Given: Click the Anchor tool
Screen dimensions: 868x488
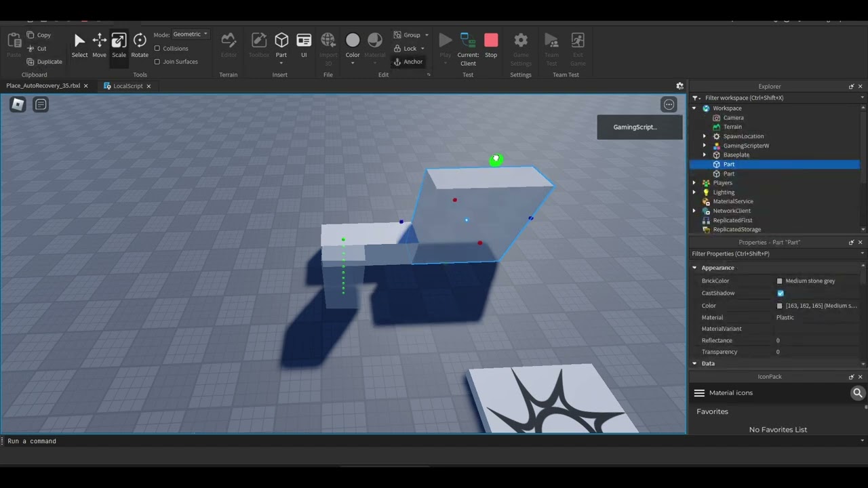Looking at the screenshot, I should pyautogui.click(x=408, y=62).
